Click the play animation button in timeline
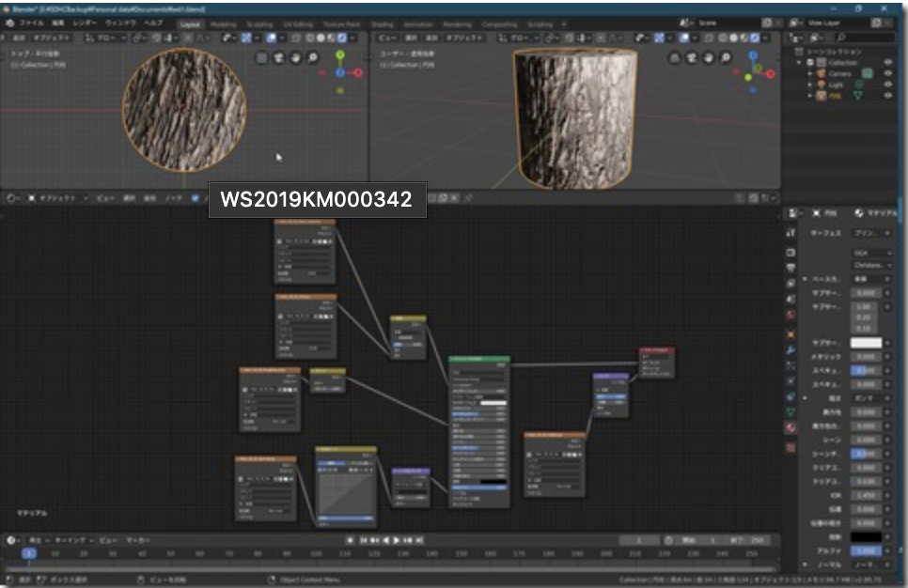The image size is (908, 588). click(396, 540)
